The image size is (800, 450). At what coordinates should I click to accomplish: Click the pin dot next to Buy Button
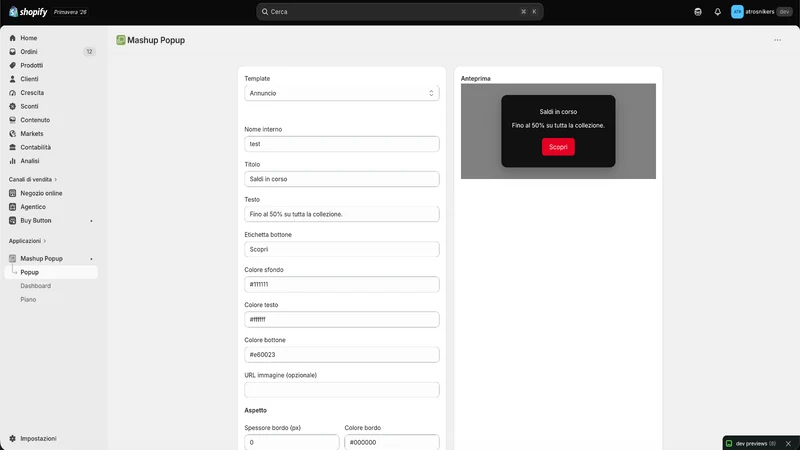[91, 221]
